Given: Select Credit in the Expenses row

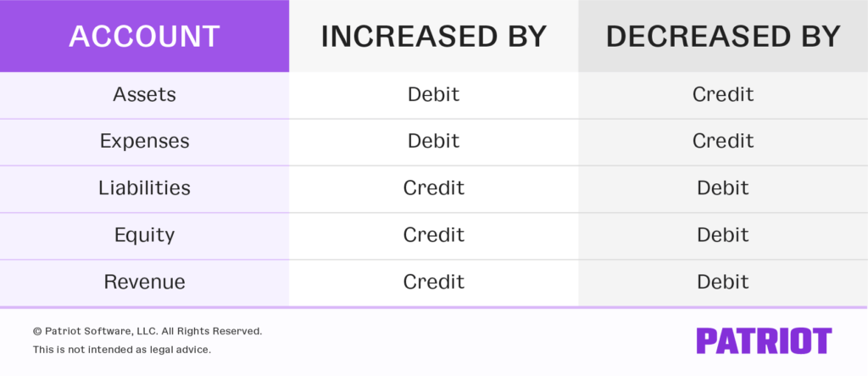Looking at the screenshot, I should (x=723, y=141).
